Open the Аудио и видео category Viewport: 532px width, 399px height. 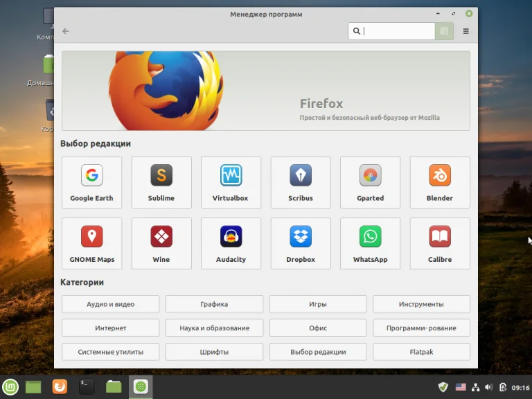pos(110,304)
